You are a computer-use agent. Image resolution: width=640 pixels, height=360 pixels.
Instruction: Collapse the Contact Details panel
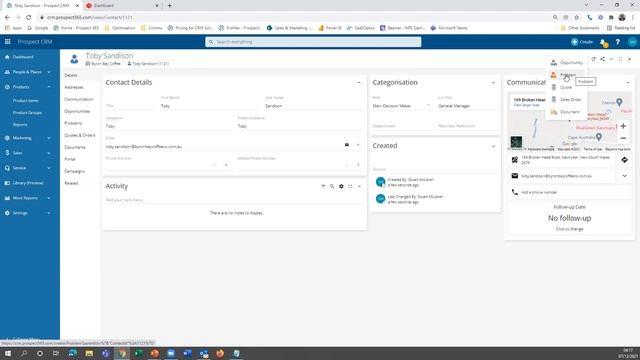click(x=359, y=83)
